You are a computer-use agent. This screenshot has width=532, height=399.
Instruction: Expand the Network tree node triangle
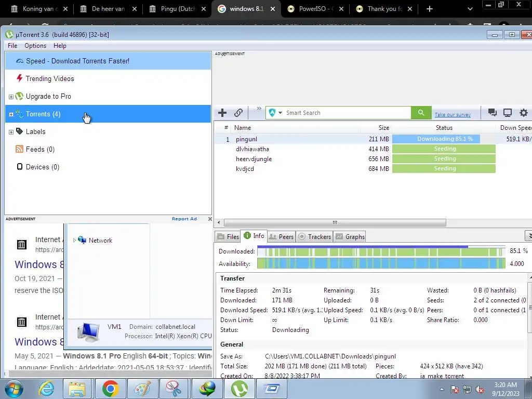[x=74, y=240]
